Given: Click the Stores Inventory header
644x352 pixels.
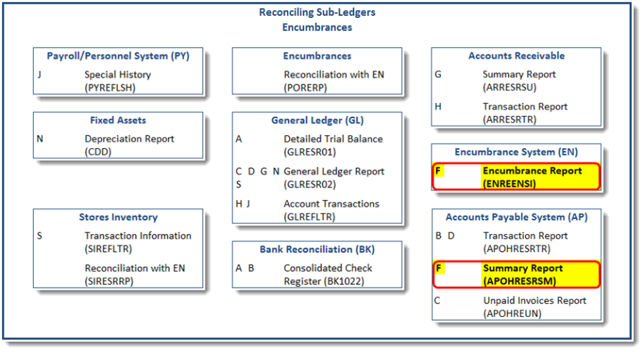Looking at the screenshot, I should tap(118, 217).
